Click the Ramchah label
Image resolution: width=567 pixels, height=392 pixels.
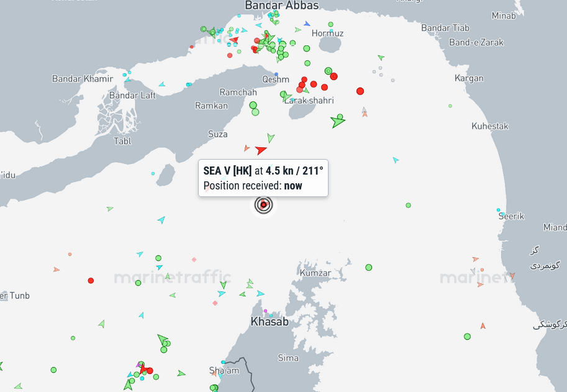238,92
